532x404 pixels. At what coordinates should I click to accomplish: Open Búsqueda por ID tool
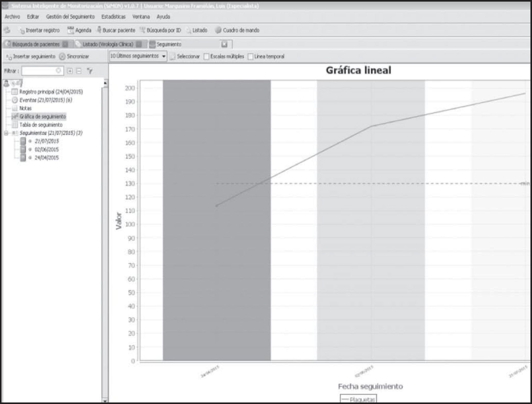pyautogui.click(x=160, y=30)
